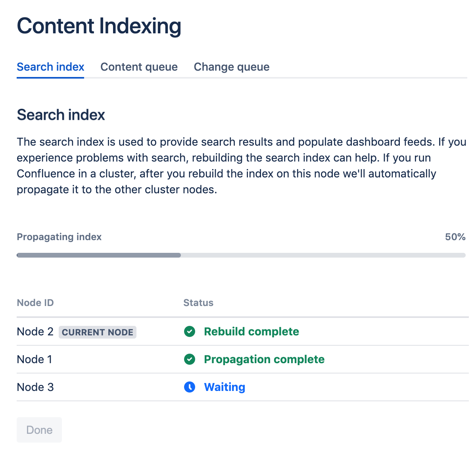Click the green checkmark beside Rebuild complete
The image size is (476, 462).
(190, 331)
